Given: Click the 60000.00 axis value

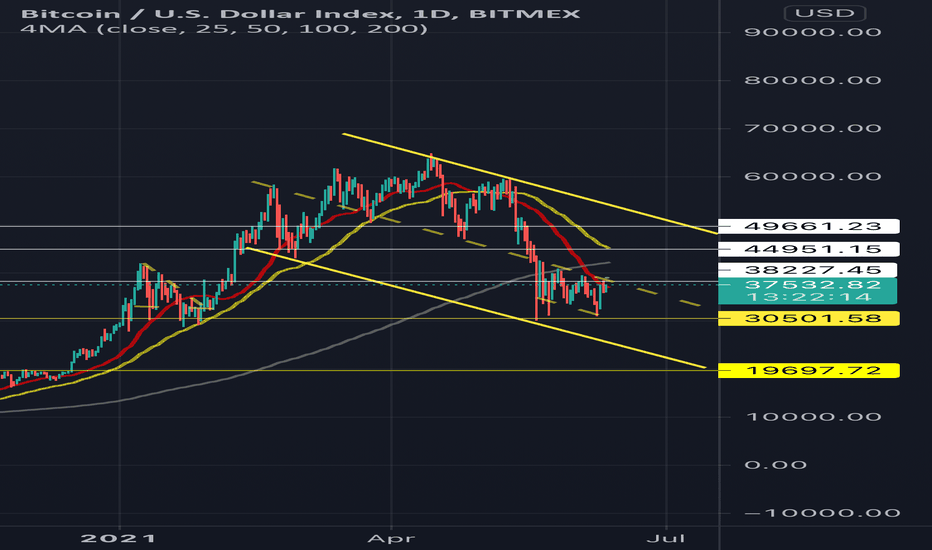Looking at the screenshot, I should tap(813, 177).
